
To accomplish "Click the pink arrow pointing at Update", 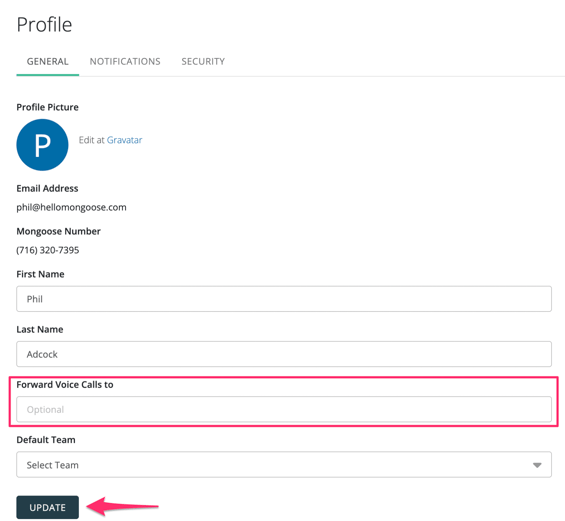I will click(x=123, y=506).
